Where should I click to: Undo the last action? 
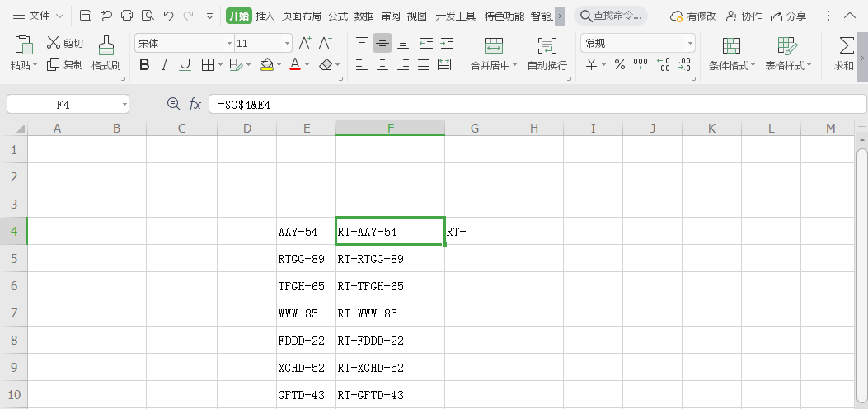pyautogui.click(x=168, y=16)
